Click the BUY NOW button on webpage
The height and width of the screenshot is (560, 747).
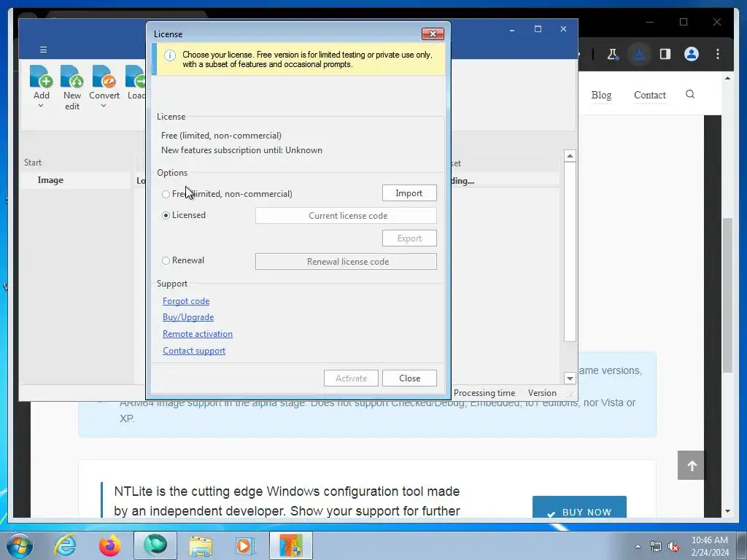579,507
